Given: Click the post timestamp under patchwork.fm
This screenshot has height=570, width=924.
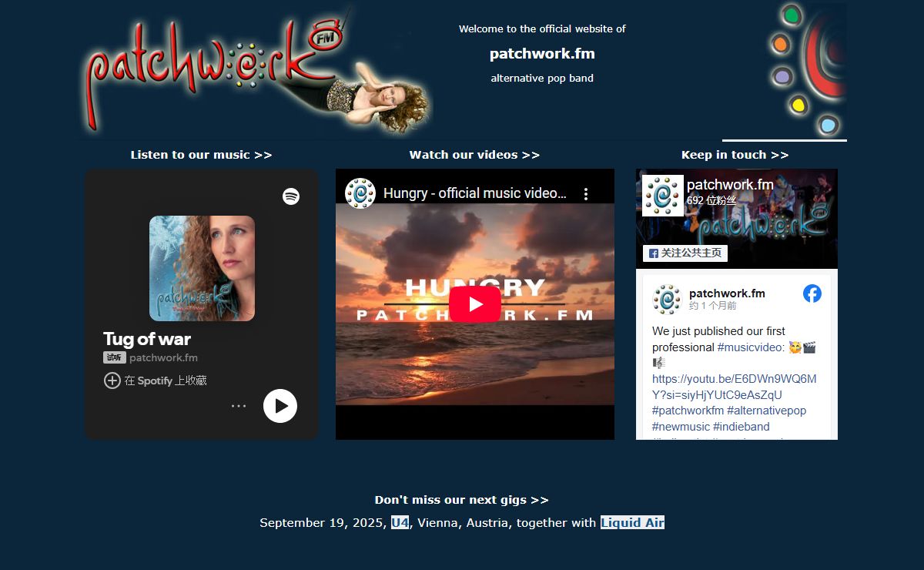Looking at the screenshot, I should (713, 306).
